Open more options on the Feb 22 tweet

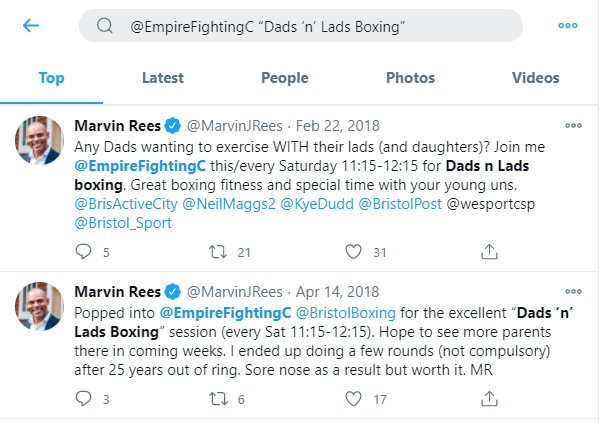[573, 126]
